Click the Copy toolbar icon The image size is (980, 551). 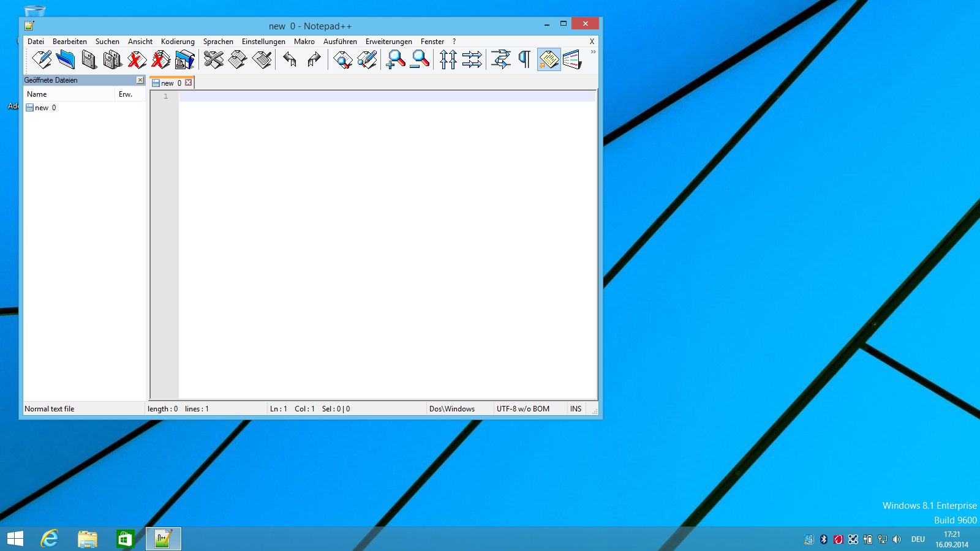pyautogui.click(x=238, y=59)
